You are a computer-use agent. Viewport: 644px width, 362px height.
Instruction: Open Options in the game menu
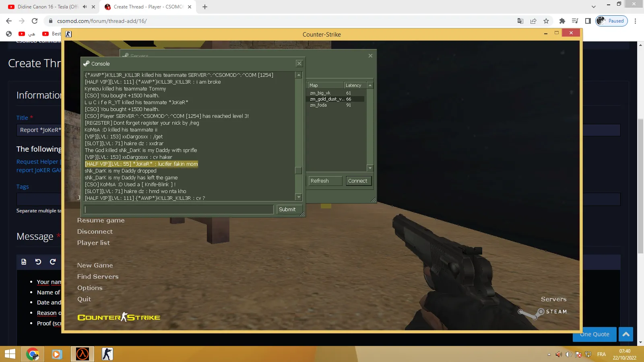[x=90, y=288]
